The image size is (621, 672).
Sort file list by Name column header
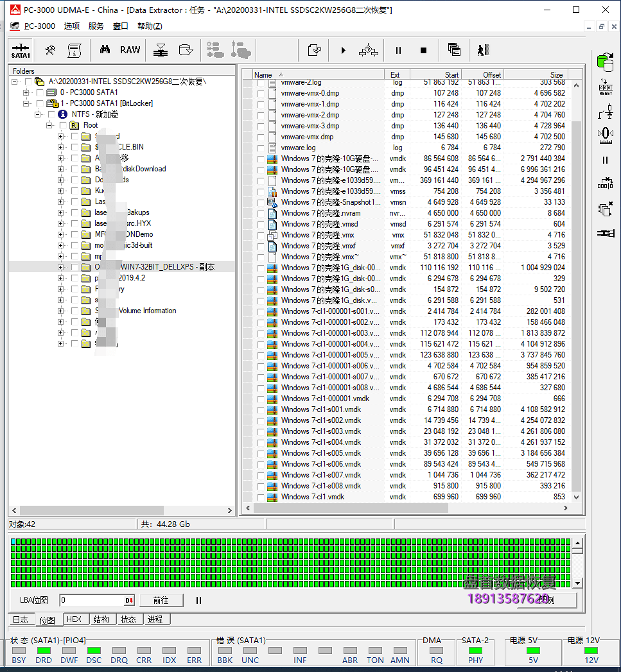(x=318, y=74)
